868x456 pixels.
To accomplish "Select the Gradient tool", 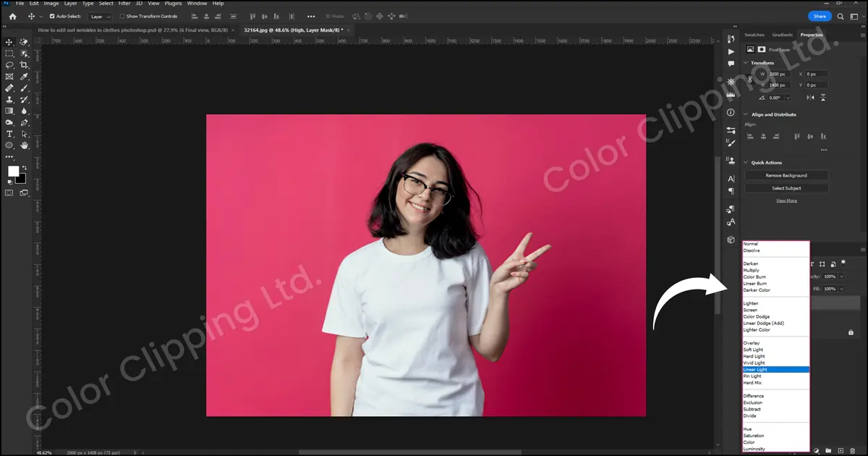I will click(9, 111).
